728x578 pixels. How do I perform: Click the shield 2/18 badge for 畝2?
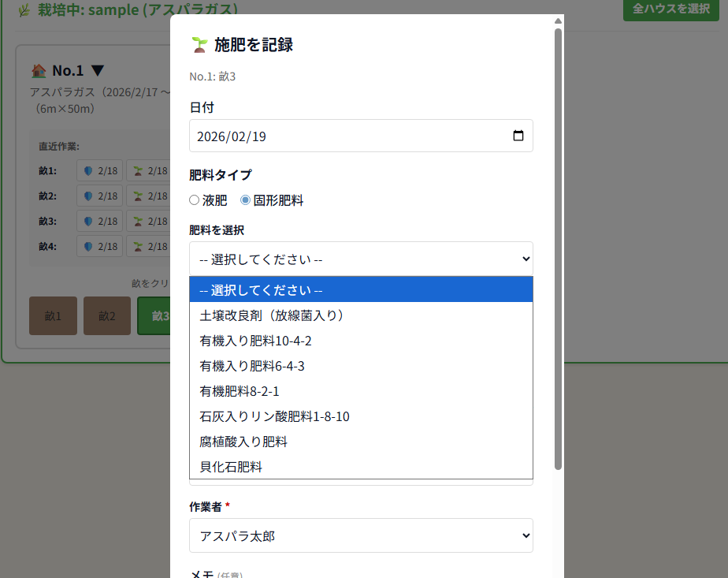pos(100,196)
